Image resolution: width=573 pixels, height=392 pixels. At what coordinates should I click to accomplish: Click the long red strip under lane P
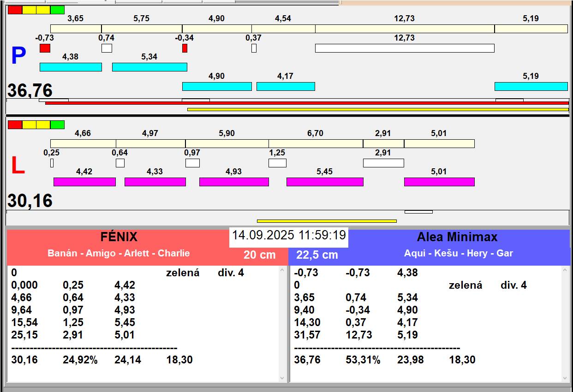point(307,103)
